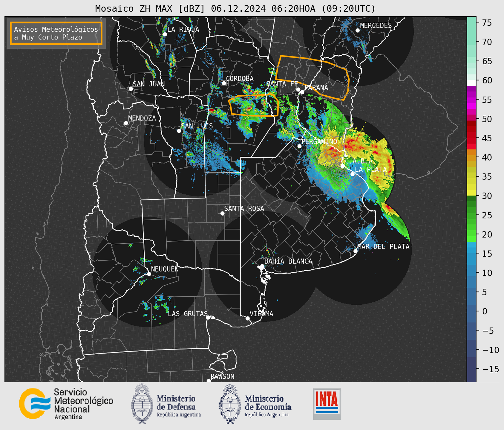Click the orange warning polygon near Córdoba

click(254, 105)
